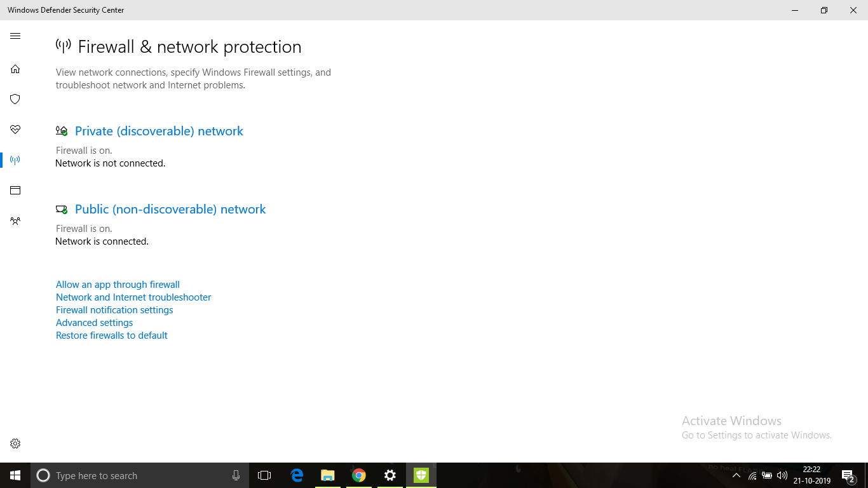
Task: Open App & browser control sidebar icon
Action: tap(15, 191)
